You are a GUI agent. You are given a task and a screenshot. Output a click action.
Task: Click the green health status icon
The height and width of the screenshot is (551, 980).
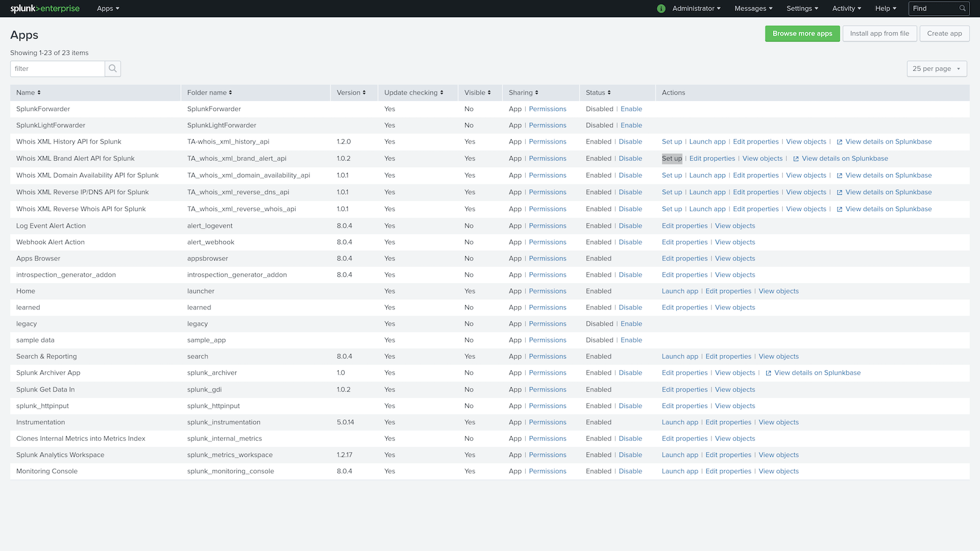pos(661,9)
